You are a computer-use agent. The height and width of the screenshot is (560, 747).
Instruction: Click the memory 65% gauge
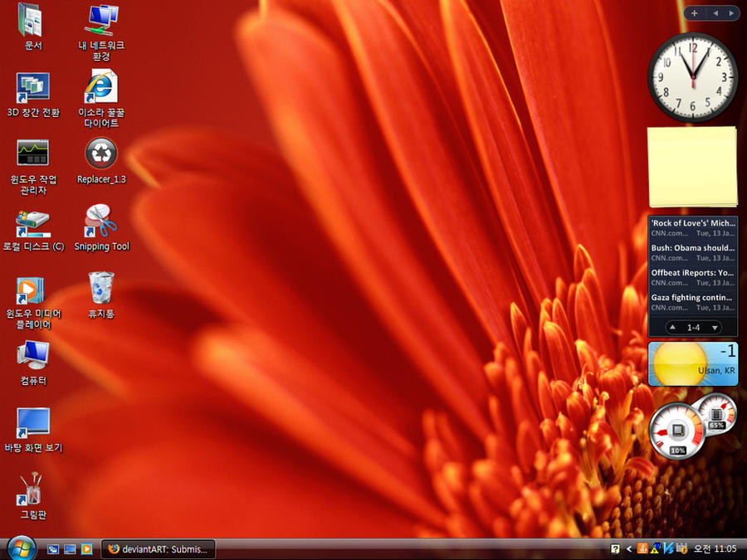click(x=716, y=413)
